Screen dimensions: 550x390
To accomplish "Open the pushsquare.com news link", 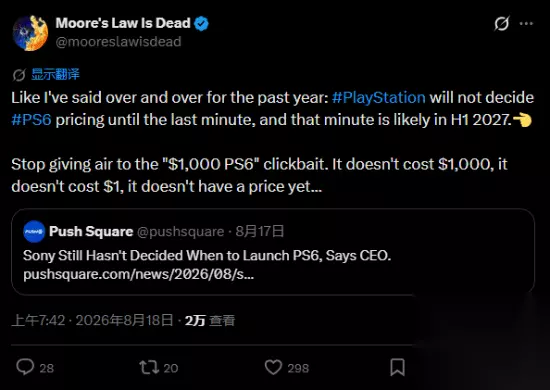I will [x=139, y=274].
